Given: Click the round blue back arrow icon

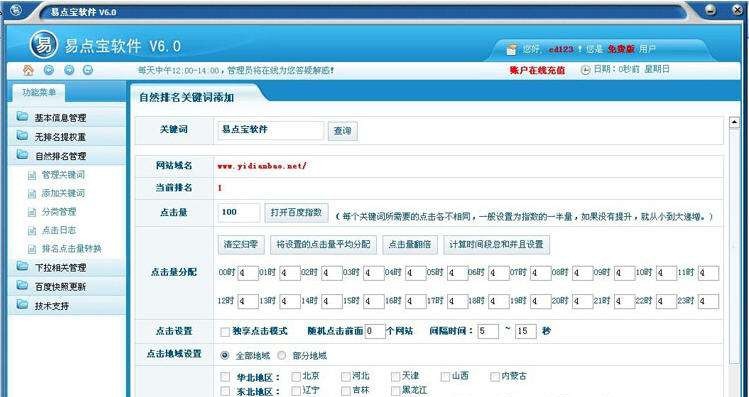Looking at the screenshot, I should (49, 70).
